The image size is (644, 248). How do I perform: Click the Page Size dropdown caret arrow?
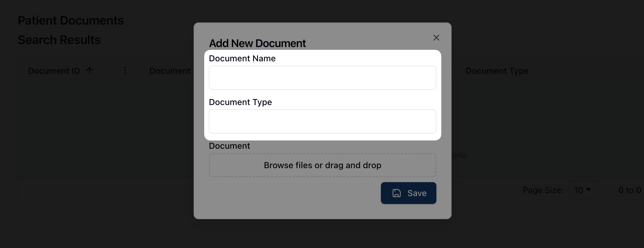588,190
